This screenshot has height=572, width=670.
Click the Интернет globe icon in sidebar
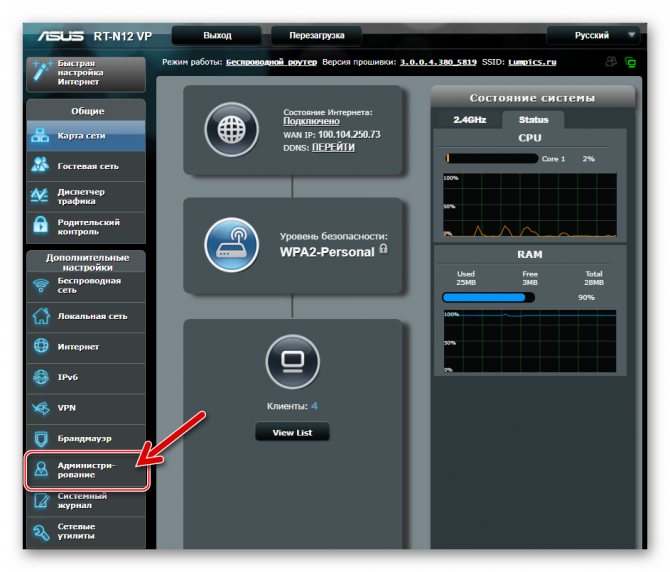[x=41, y=346]
